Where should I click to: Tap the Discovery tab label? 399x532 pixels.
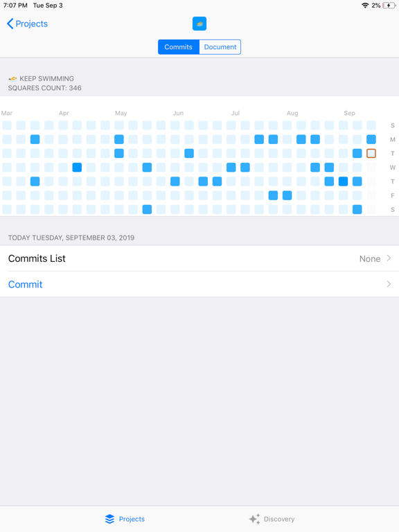coord(279,519)
